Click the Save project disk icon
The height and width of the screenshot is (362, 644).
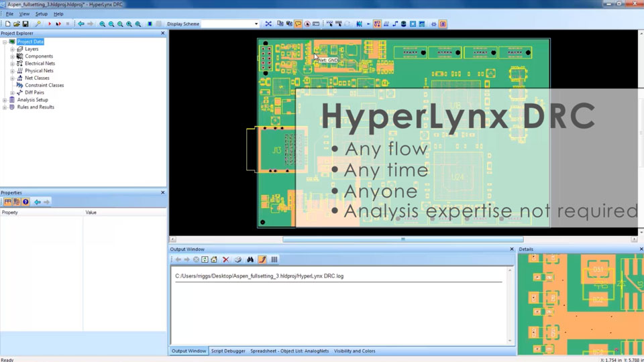tap(25, 24)
